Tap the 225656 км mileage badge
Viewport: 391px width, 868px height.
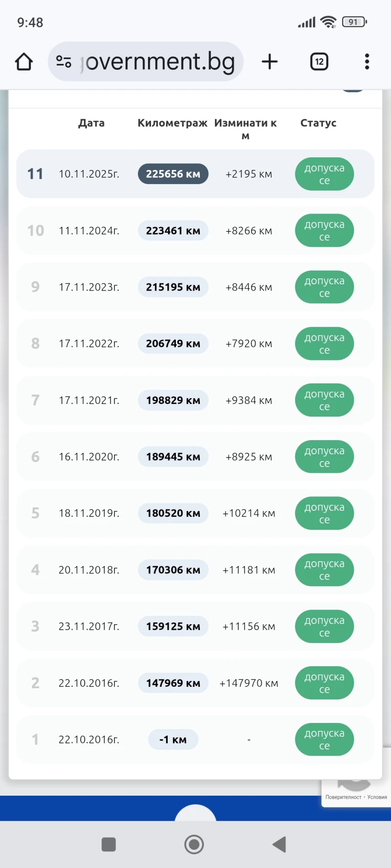click(x=173, y=174)
